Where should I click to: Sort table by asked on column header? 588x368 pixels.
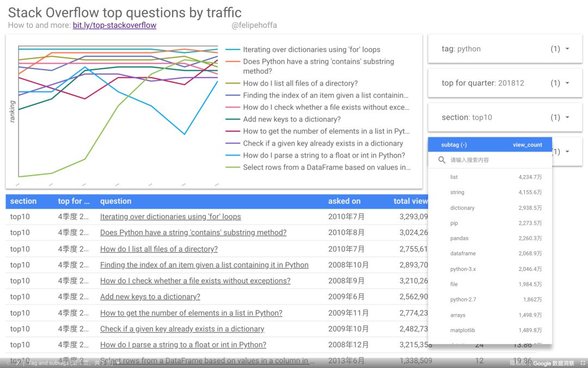[344, 201]
